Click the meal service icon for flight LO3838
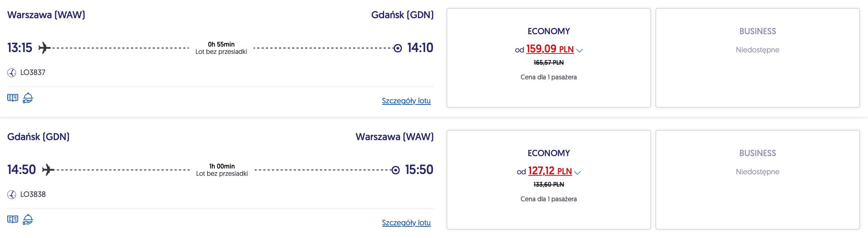 [28, 219]
